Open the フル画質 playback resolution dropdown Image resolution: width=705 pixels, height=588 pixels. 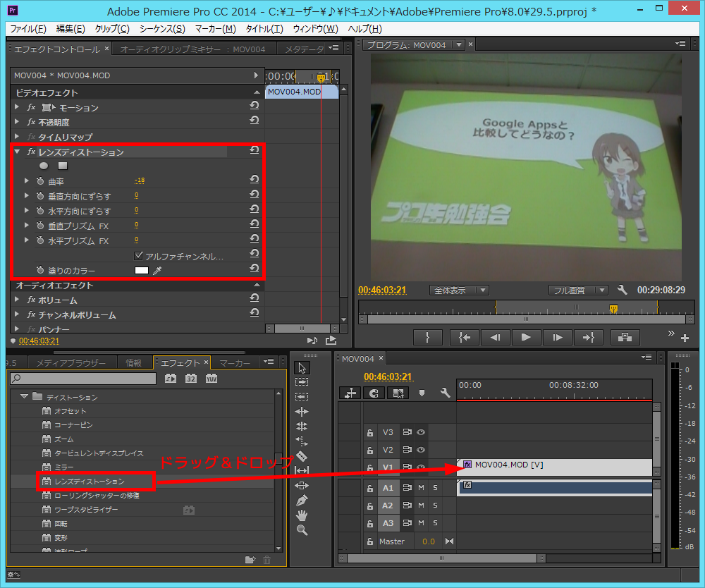coord(578,290)
